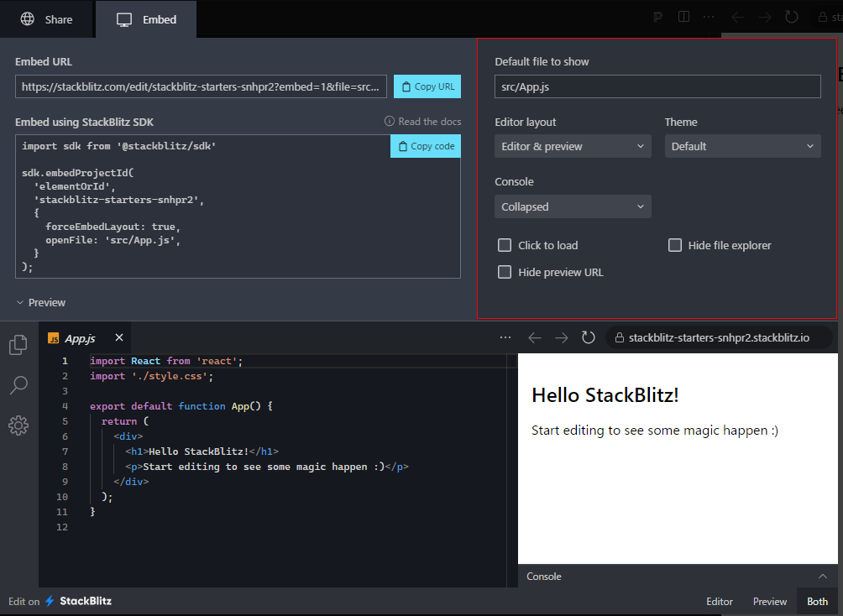This screenshot has width=843, height=616.
Task: Close the App.js editor tab
Action: pos(119,337)
